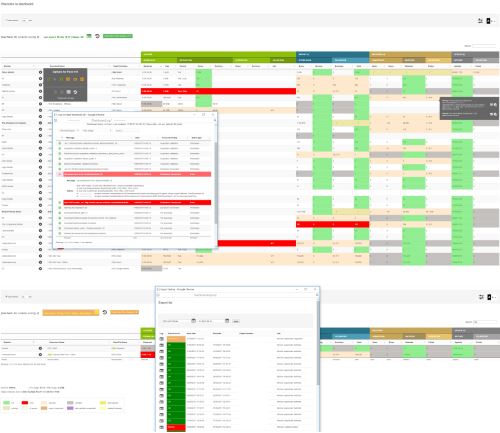
Task: Click the small orange button right of the refresh icon
Action: pyautogui.click(x=124, y=312)
